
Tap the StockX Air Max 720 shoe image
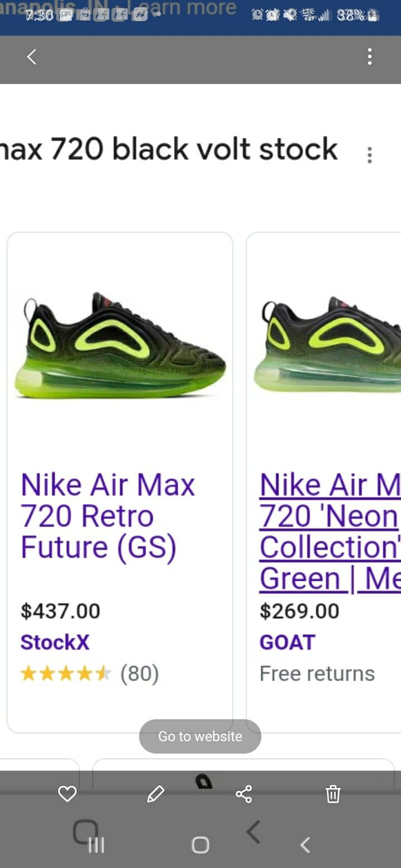point(120,345)
